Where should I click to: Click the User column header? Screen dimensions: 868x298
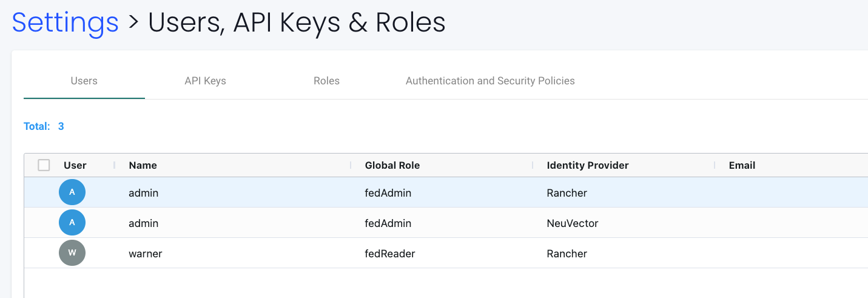pyautogui.click(x=75, y=165)
